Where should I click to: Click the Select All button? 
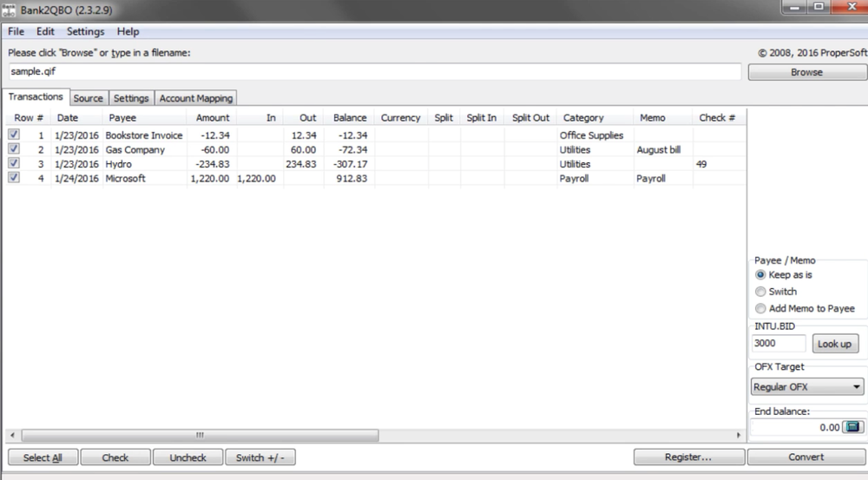pos(43,457)
